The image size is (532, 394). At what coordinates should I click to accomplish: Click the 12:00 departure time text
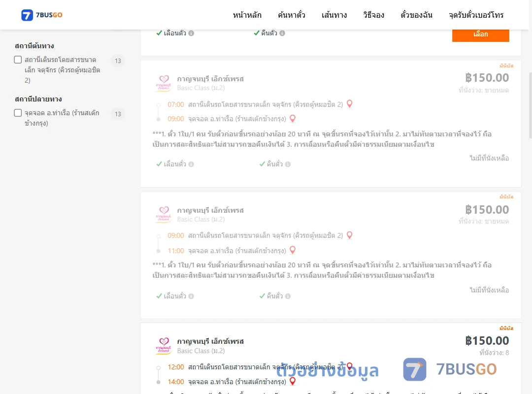(176, 367)
